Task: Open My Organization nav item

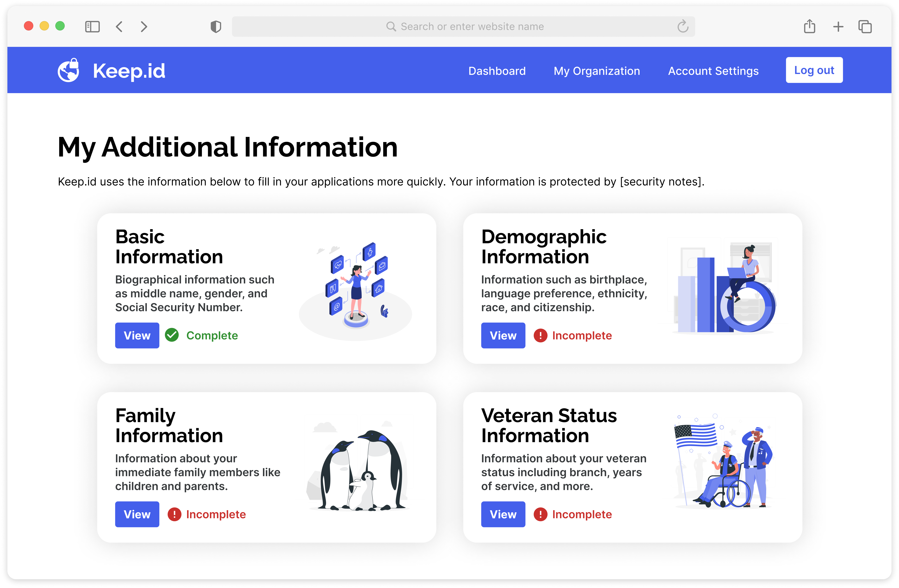Action: (x=596, y=71)
